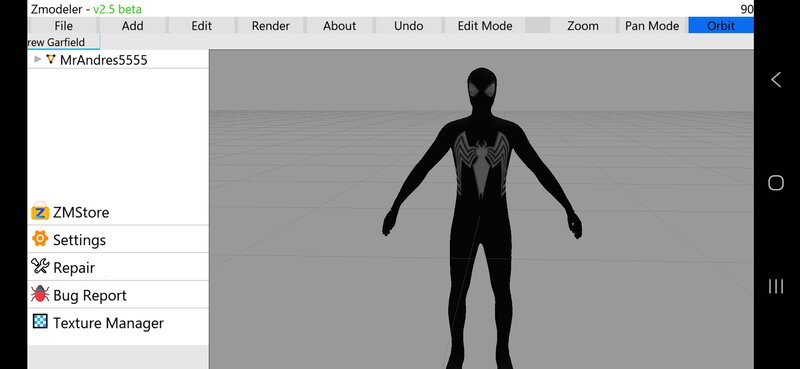Open the ZMStore icon
Viewport: 800px width, 369px height.
40,212
